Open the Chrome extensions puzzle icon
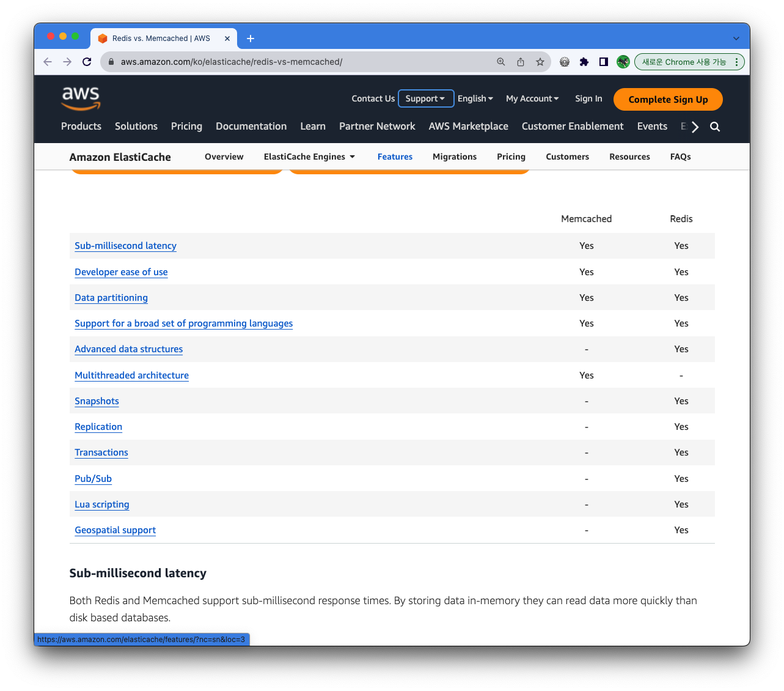 click(x=584, y=62)
